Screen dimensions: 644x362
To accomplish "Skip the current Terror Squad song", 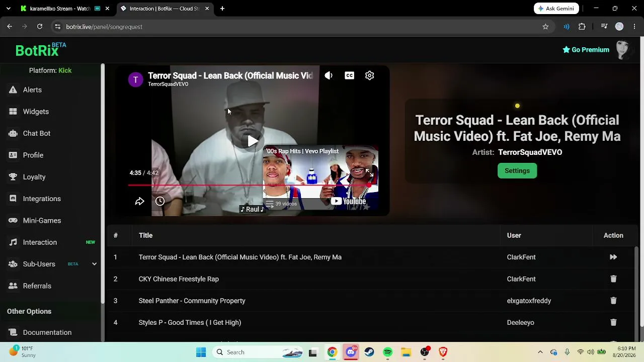I will tap(613, 257).
